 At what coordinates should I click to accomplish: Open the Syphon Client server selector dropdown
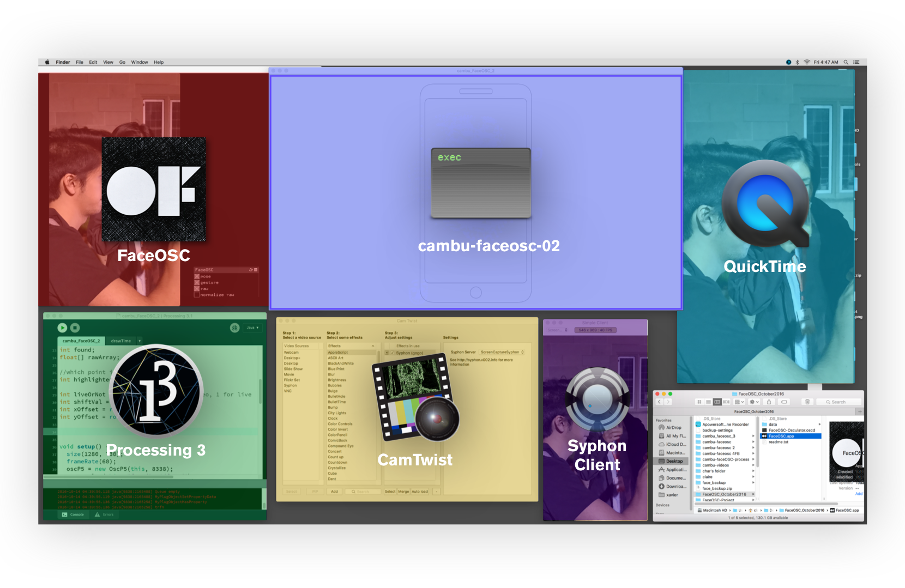coord(558,330)
